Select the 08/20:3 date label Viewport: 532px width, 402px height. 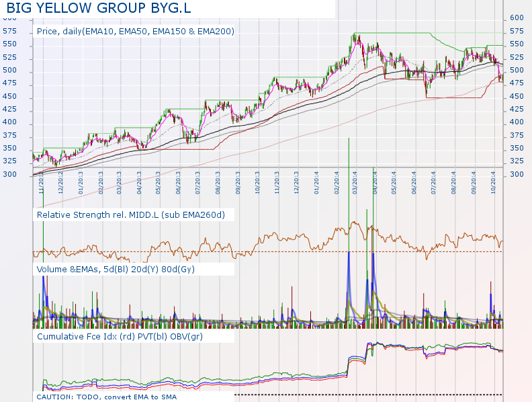tap(218, 183)
